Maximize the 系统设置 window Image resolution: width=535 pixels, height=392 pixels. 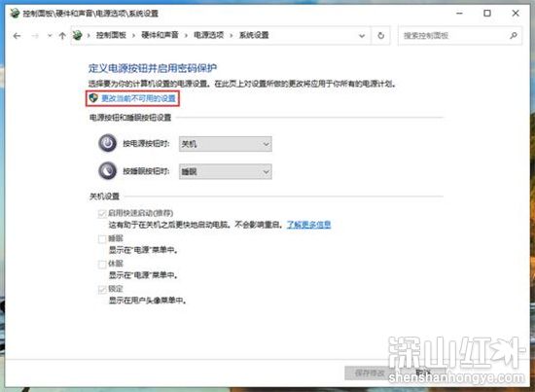[x=487, y=14]
